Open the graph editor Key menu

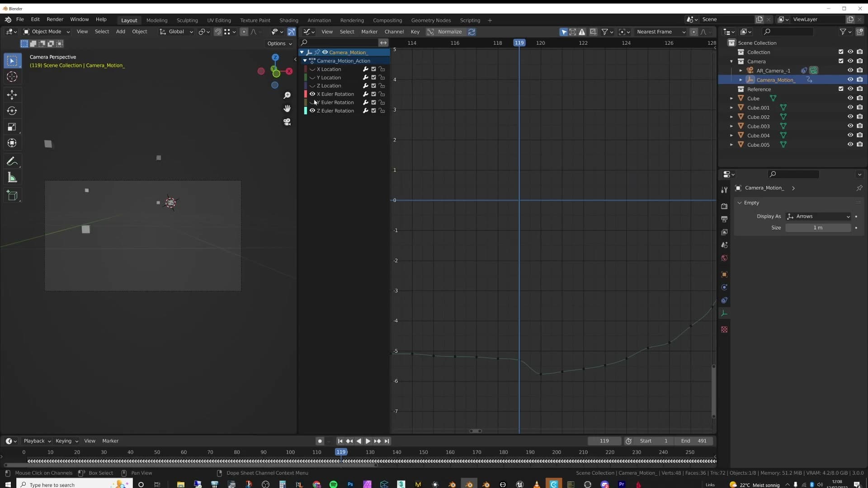pos(415,32)
